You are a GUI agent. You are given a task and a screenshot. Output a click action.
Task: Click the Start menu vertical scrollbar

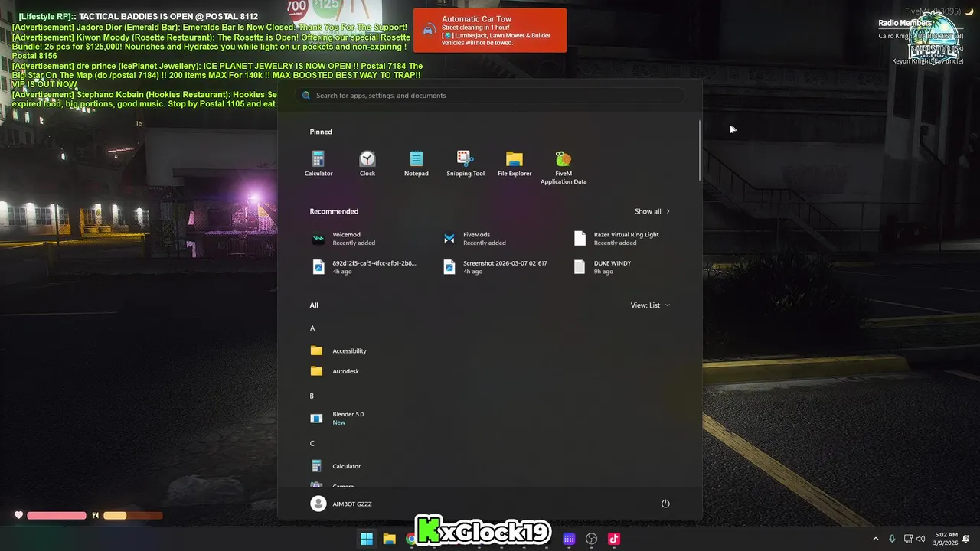pyautogui.click(x=700, y=150)
